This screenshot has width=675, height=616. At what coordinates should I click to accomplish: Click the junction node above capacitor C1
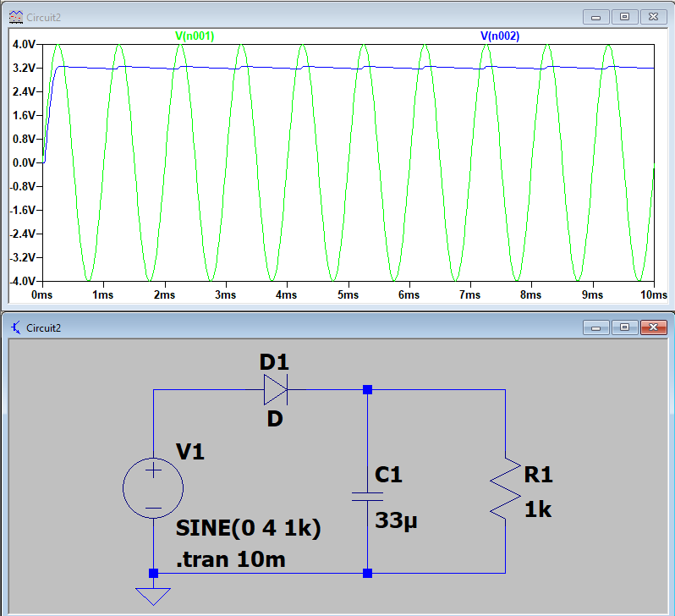tap(367, 390)
